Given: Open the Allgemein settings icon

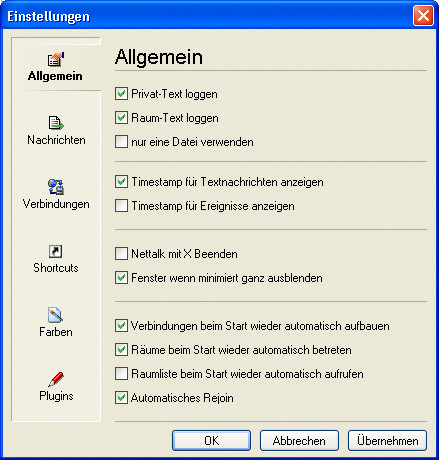Looking at the screenshot, I should (56, 59).
